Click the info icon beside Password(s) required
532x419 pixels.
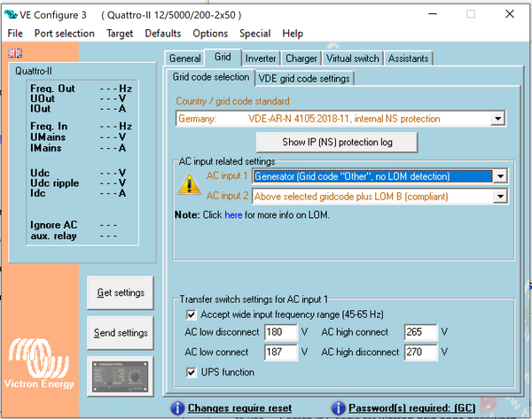coord(338,407)
